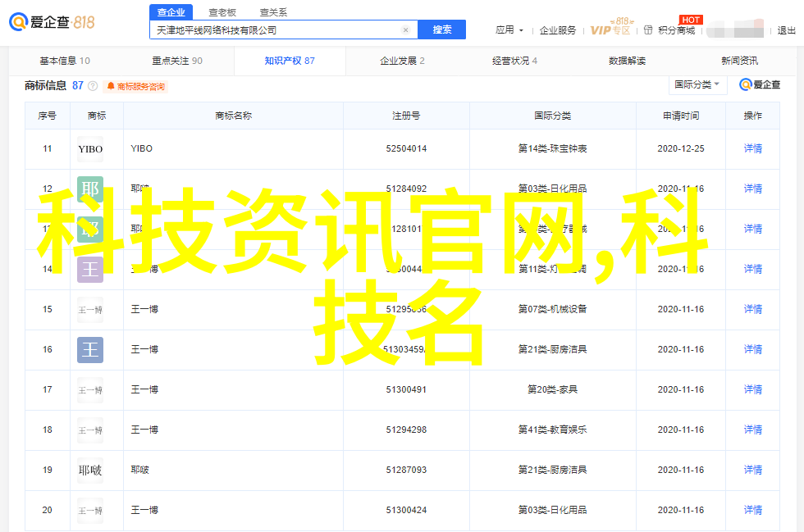This screenshot has height=532, width=804.
Task: Click the 第41类-教育娱乐 category cell
Action: [552, 430]
